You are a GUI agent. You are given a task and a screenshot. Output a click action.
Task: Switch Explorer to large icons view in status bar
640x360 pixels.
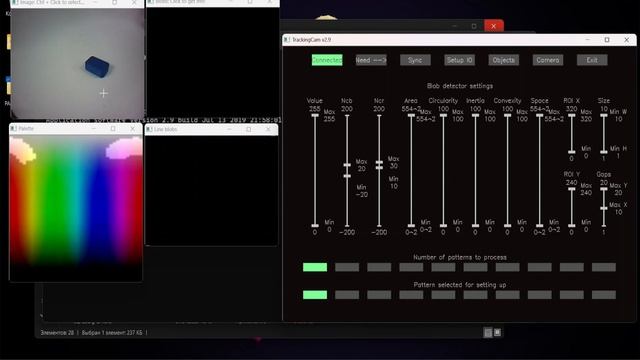tap(497, 333)
